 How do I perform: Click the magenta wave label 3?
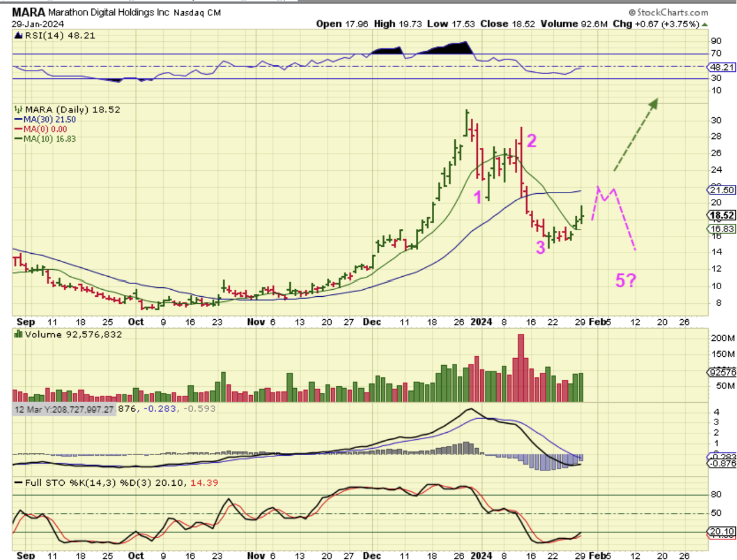[540, 248]
